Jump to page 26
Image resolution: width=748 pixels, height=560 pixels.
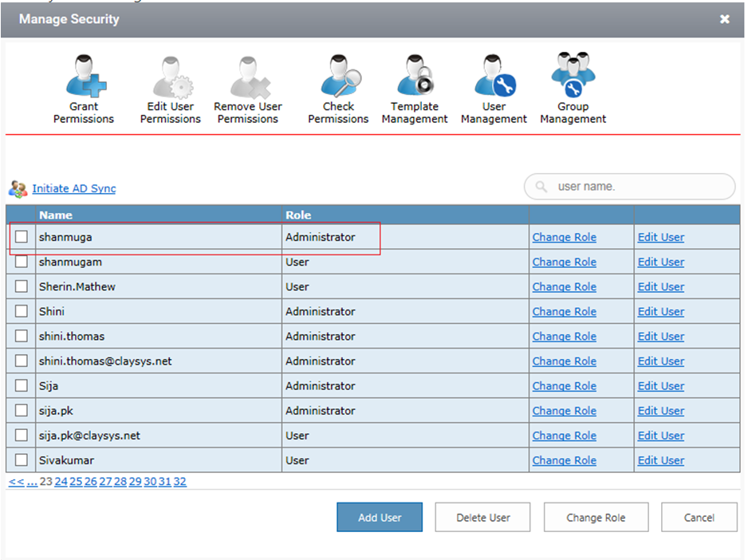tap(91, 482)
